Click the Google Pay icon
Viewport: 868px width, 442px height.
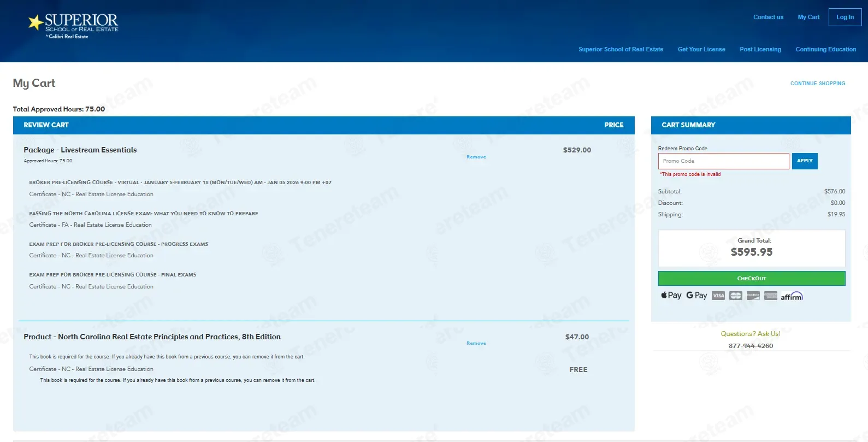point(696,296)
